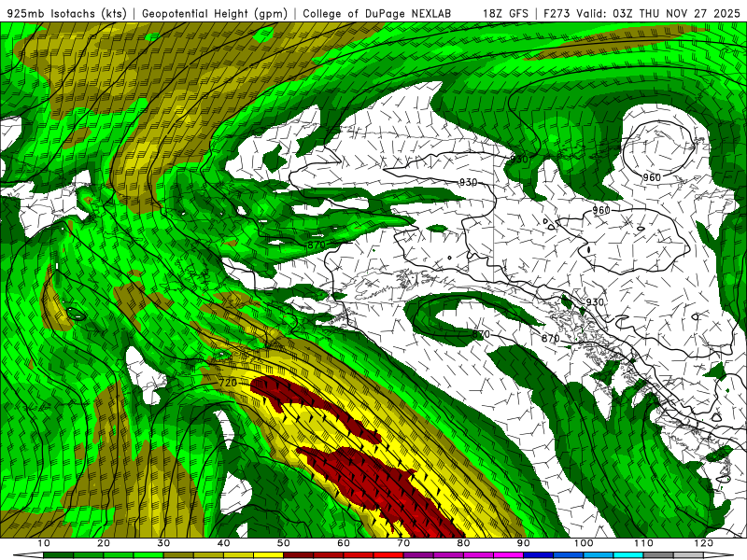Click the bright red legend swatch ending at 70
Image resolution: width=747 pixels, height=560 pixels.
click(x=388, y=555)
